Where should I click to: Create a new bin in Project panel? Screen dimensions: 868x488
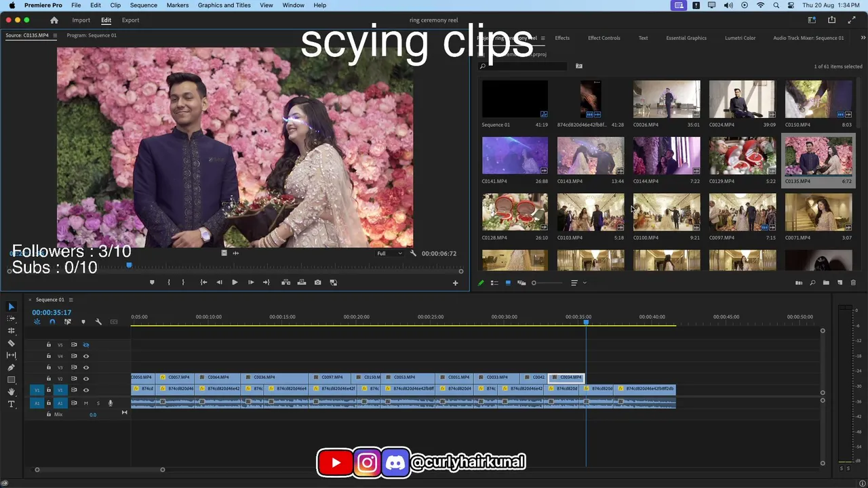(826, 283)
